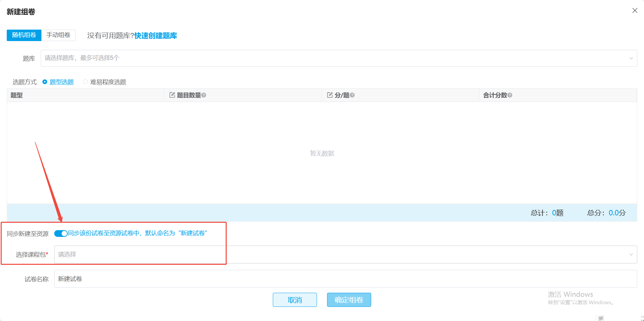Click the edit icon beside 分/题

click(330, 95)
